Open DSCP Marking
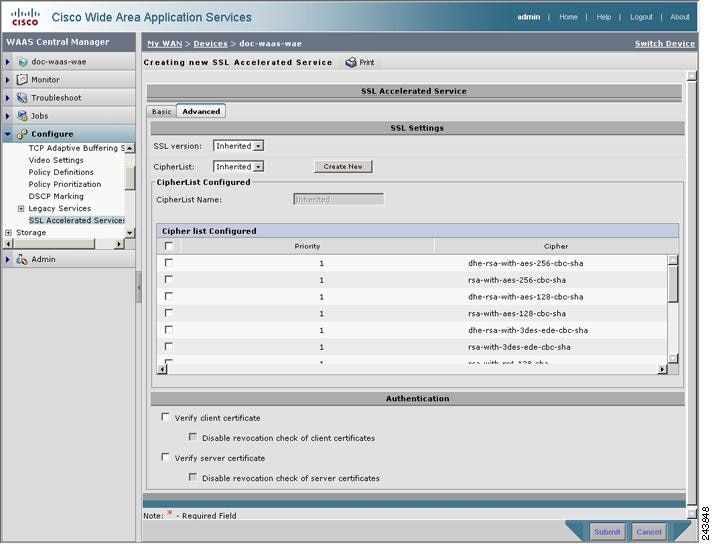The image size is (712, 544). pyautogui.click(x=56, y=196)
